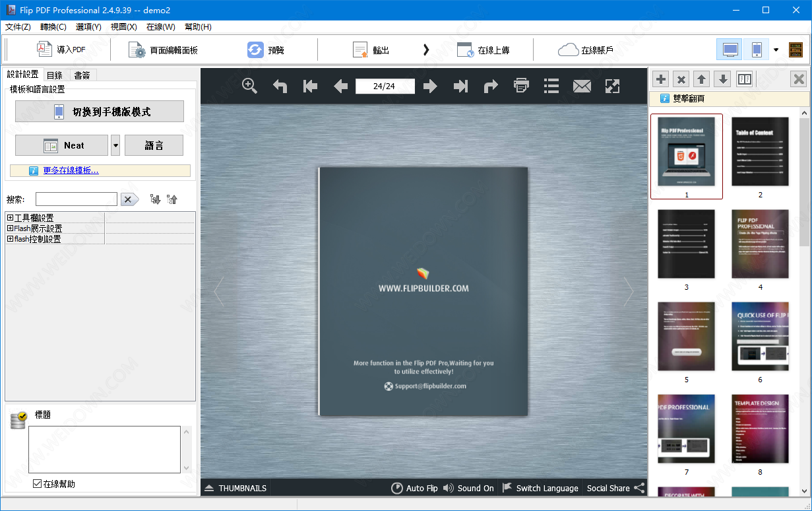
Task: Uncheck the 在線幫助 checkbox
Action: pos(38,484)
